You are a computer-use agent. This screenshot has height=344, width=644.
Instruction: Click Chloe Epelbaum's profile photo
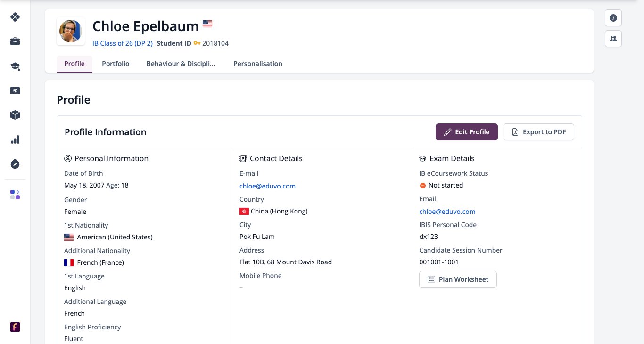[x=71, y=31]
